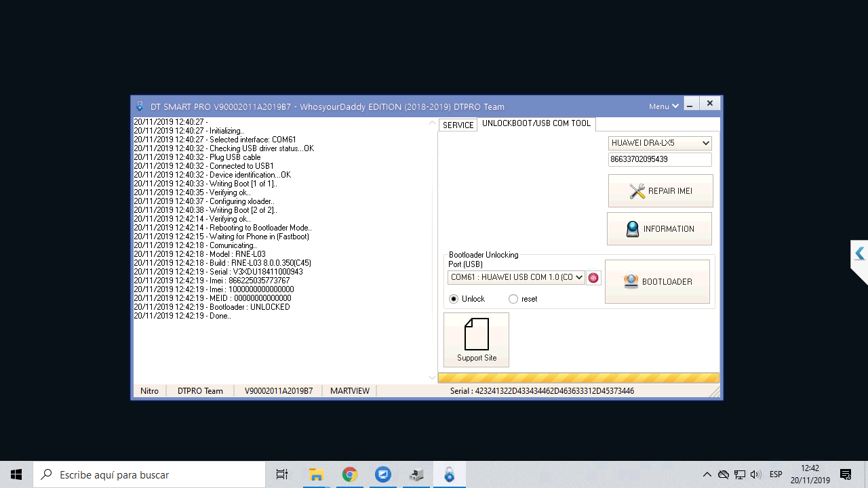Click the log line 'MEID : 00000000000000'
This screenshot has height=488, width=868.
tap(212, 298)
